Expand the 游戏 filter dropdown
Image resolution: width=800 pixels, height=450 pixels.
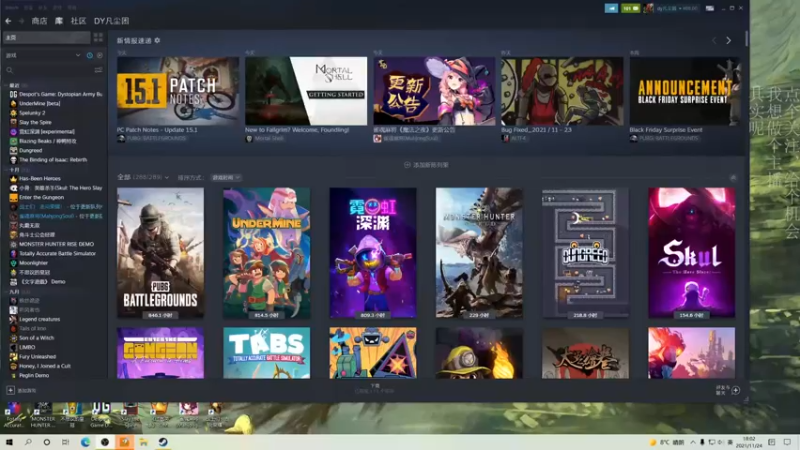pos(43,55)
